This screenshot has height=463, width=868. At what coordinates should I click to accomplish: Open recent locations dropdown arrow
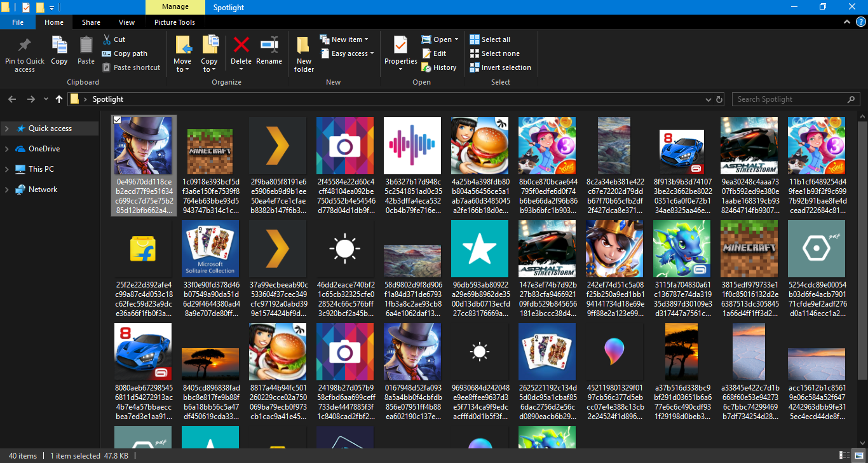[45, 99]
